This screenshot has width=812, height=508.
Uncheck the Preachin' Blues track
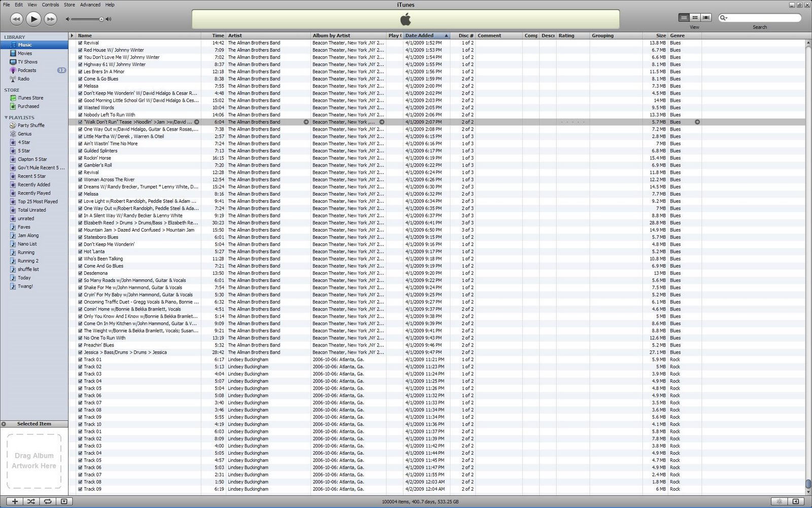pos(80,345)
